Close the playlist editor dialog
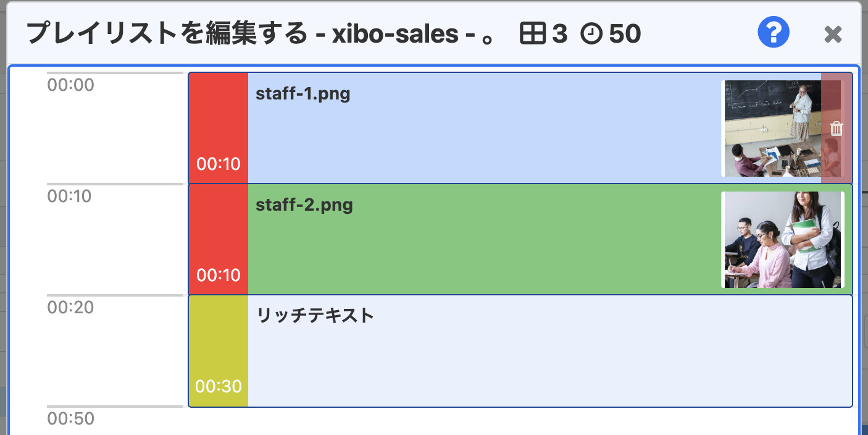The height and width of the screenshot is (435, 868). pyautogui.click(x=833, y=35)
